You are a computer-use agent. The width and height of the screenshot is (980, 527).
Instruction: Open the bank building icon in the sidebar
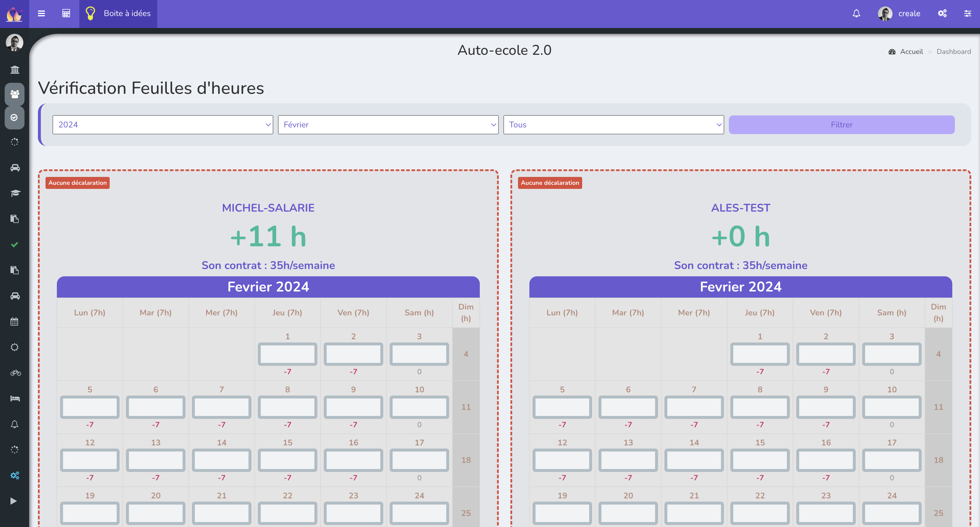point(15,70)
